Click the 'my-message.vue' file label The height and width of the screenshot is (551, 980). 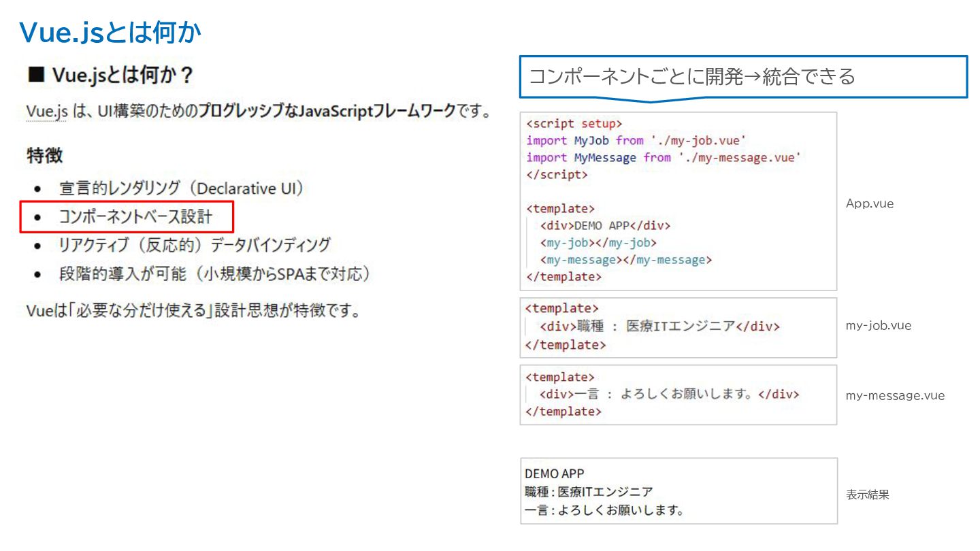(895, 396)
